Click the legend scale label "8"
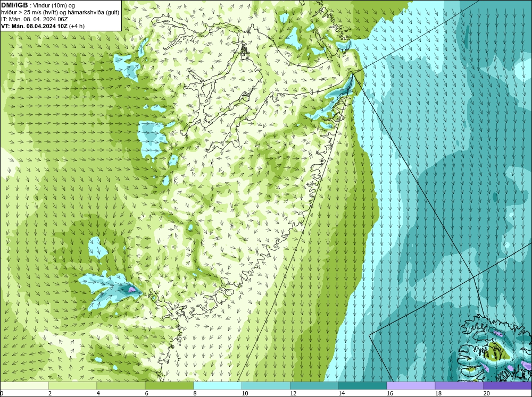The height and width of the screenshot is (397, 532). (x=195, y=393)
